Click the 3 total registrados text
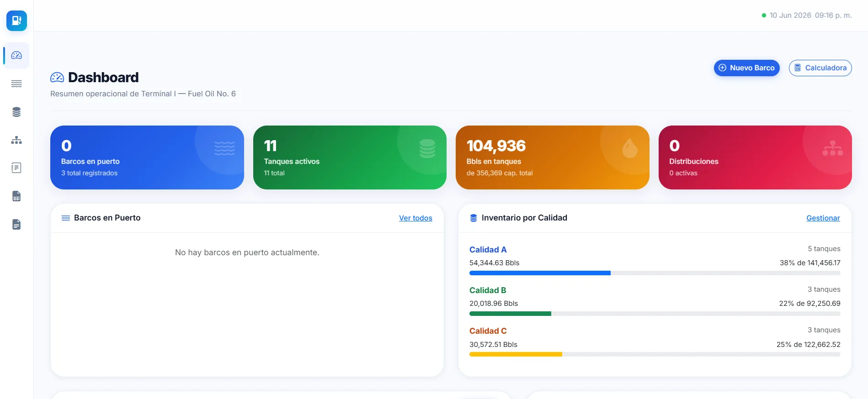This screenshot has height=399, width=868. (x=89, y=173)
